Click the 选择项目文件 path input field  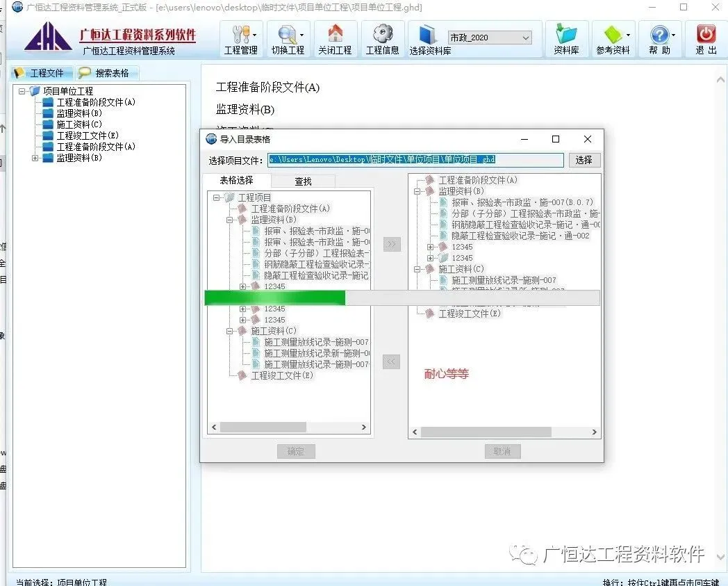(x=415, y=160)
